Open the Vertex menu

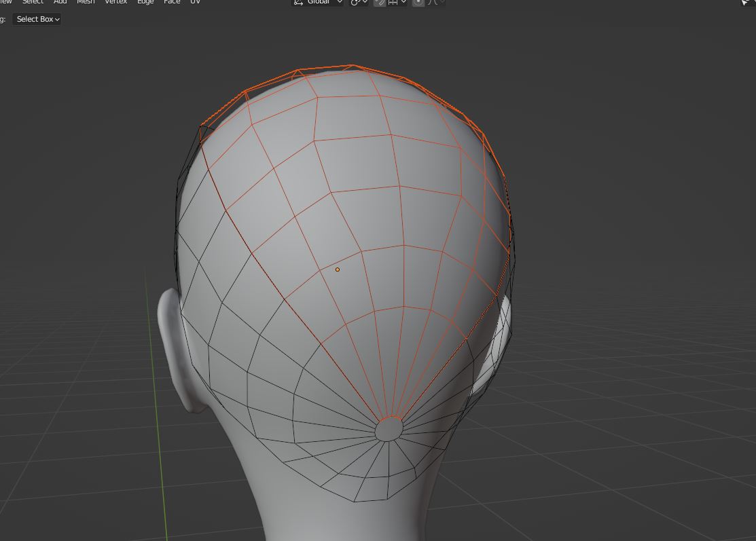115,2
